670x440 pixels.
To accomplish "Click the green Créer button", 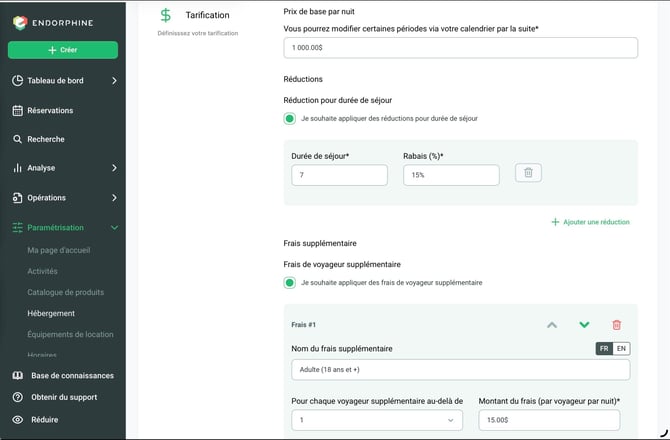I will pos(63,50).
